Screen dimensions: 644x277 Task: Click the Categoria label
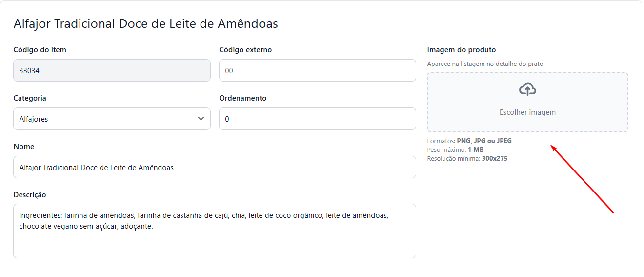[x=30, y=98]
